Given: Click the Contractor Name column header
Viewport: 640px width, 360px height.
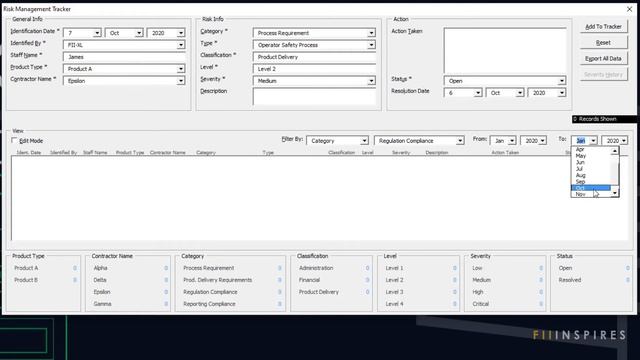Looking at the screenshot, I should 168,153.
